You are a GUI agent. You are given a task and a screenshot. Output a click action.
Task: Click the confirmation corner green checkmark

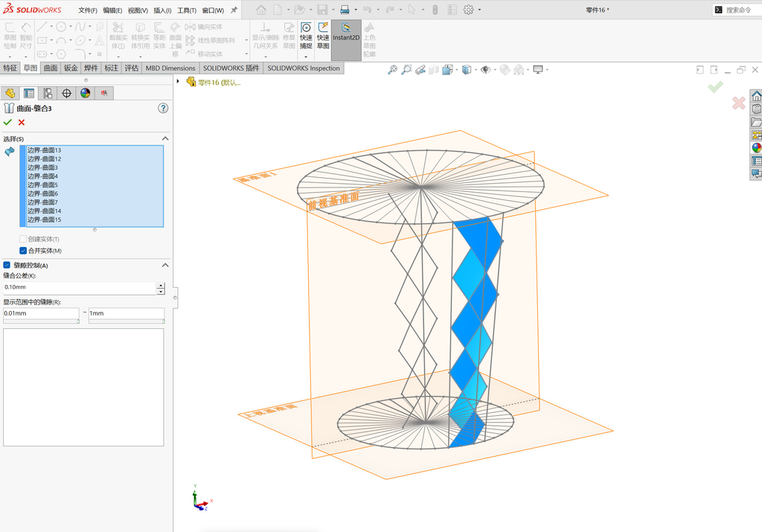[x=715, y=87]
